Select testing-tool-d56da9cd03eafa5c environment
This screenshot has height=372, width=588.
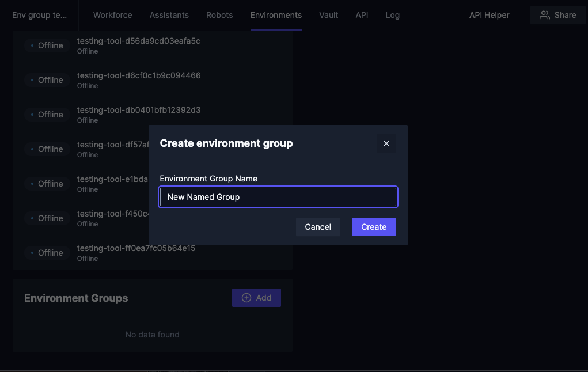pos(138,41)
